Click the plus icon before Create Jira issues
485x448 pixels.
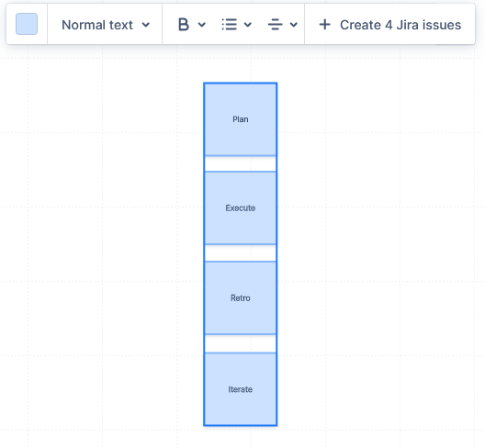pos(325,25)
